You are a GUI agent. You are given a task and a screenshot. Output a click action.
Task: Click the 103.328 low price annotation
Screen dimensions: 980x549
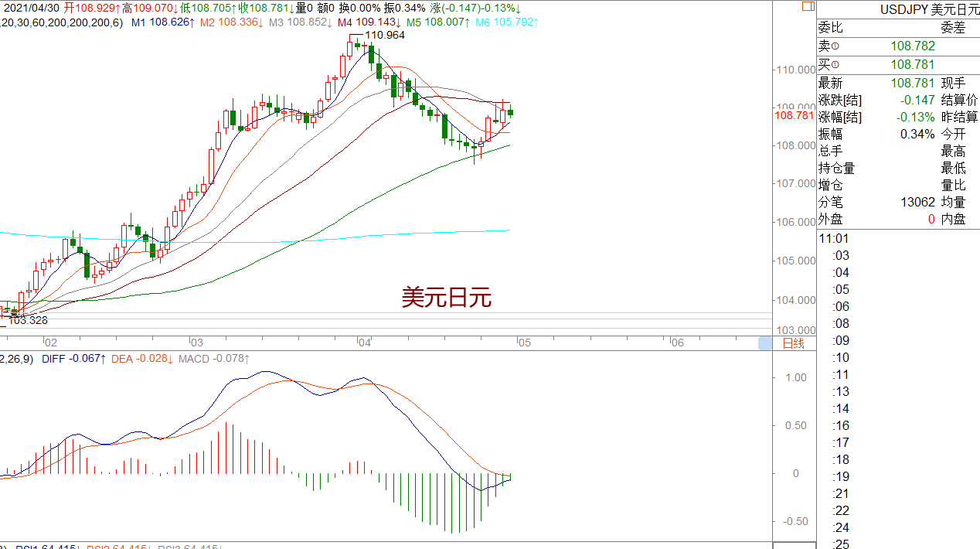[x=28, y=320]
